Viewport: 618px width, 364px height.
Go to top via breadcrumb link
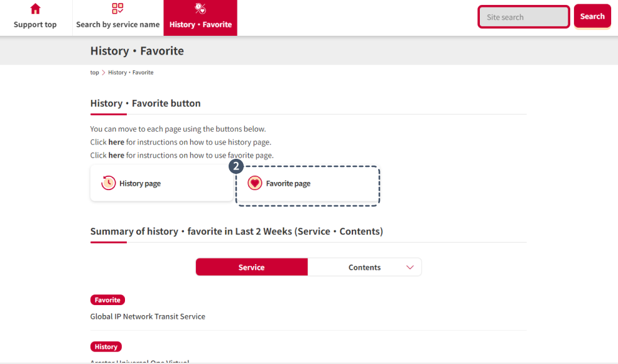94,73
